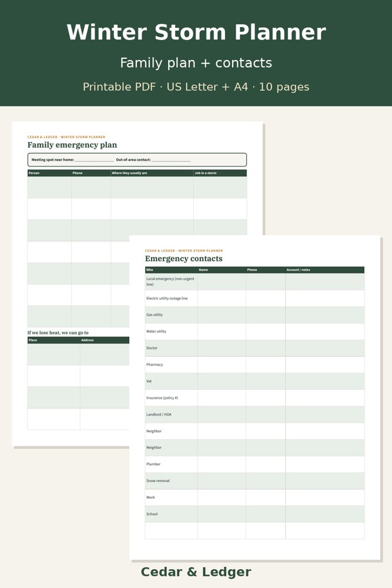The image size is (392, 588).
Task: Select the "Emergency contacts" heading
Action: point(183,259)
